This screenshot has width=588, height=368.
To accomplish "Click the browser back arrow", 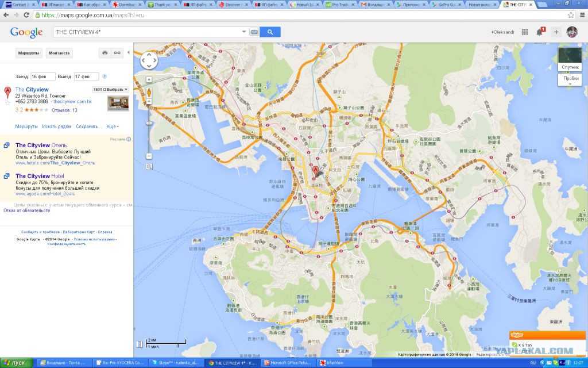I will click(x=6, y=15).
